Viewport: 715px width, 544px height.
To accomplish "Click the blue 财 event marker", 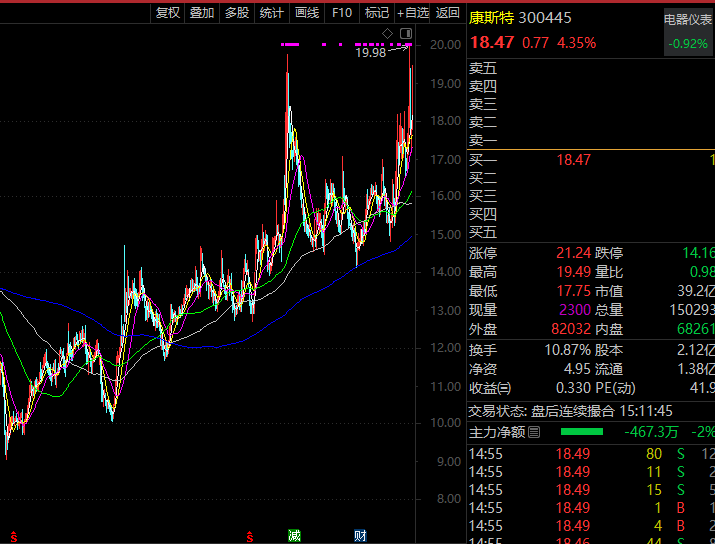I will (359, 535).
